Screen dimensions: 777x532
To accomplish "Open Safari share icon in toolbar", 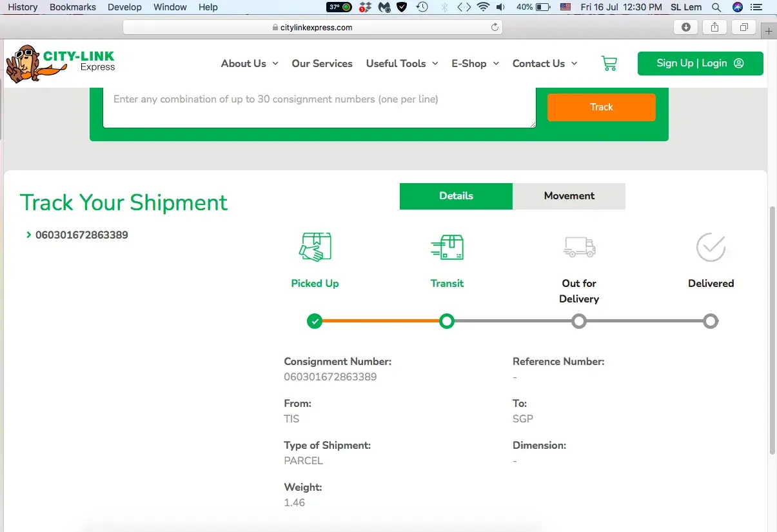I will 714,27.
